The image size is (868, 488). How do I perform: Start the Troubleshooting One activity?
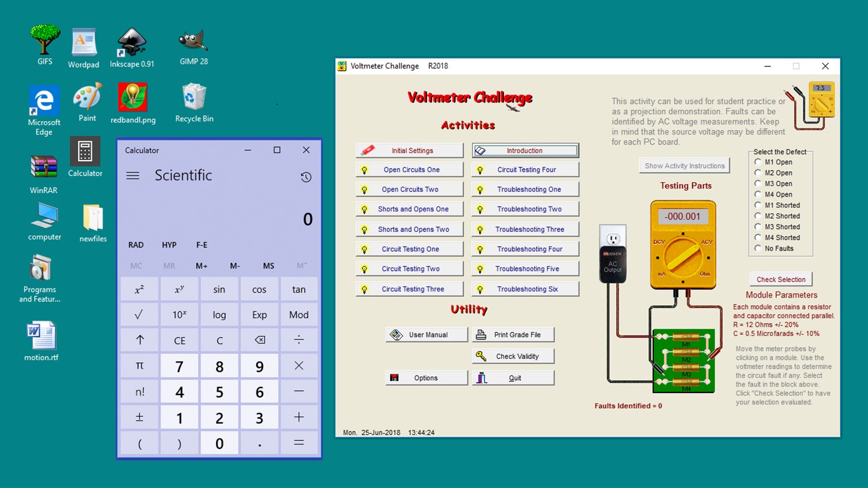click(x=525, y=189)
